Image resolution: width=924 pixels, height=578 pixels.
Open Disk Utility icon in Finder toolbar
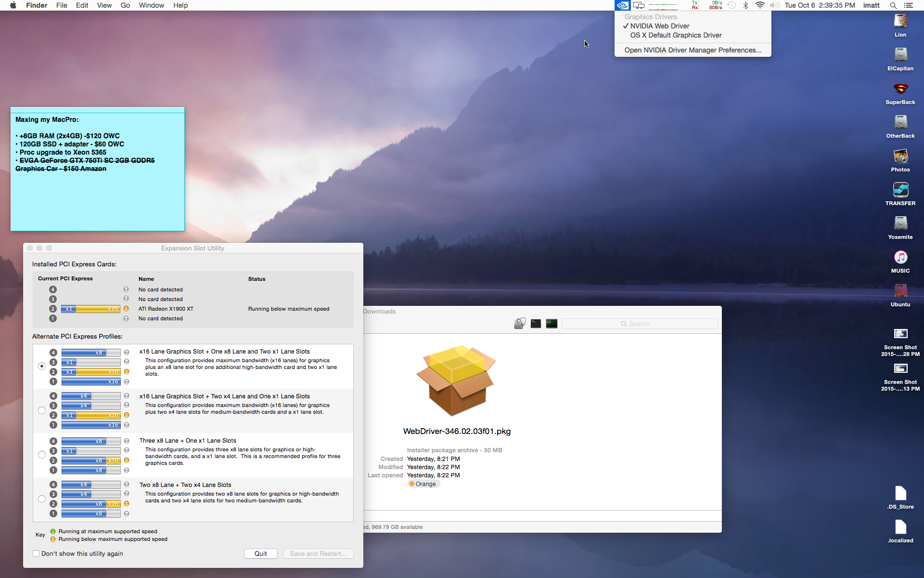click(x=520, y=324)
